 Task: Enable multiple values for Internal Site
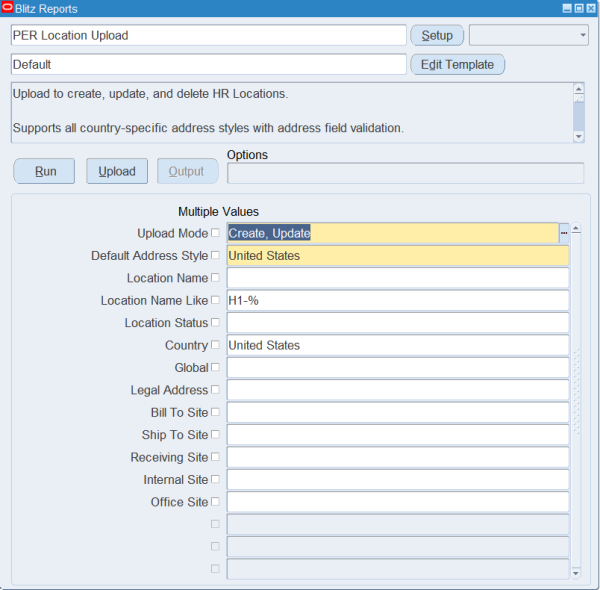click(215, 479)
